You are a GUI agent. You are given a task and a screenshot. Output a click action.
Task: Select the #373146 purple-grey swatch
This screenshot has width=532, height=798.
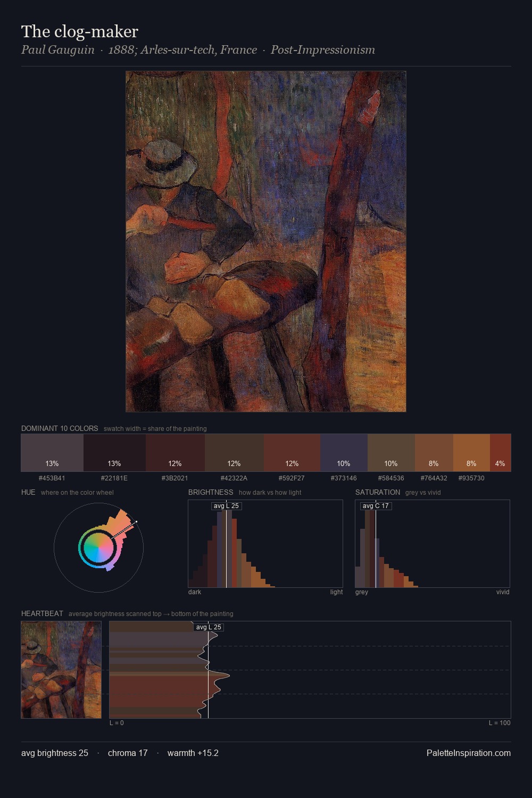click(344, 453)
